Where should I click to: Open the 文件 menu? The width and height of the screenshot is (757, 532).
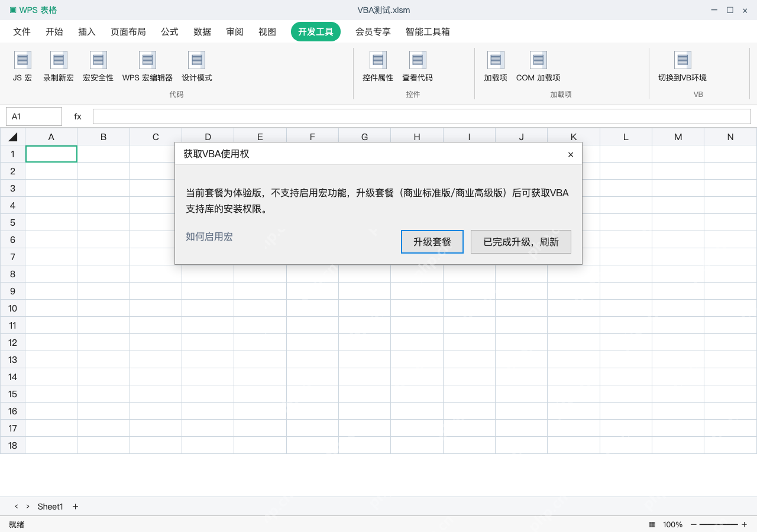tap(22, 31)
